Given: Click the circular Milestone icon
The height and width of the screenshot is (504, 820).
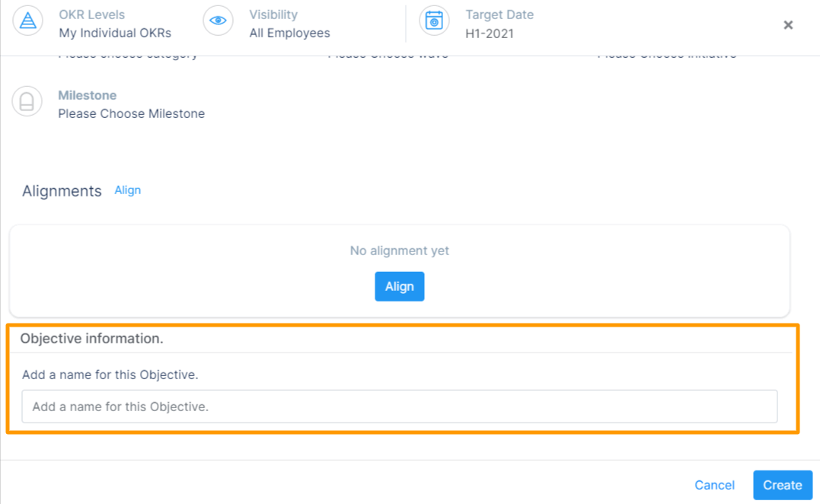Looking at the screenshot, I should (x=27, y=100).
